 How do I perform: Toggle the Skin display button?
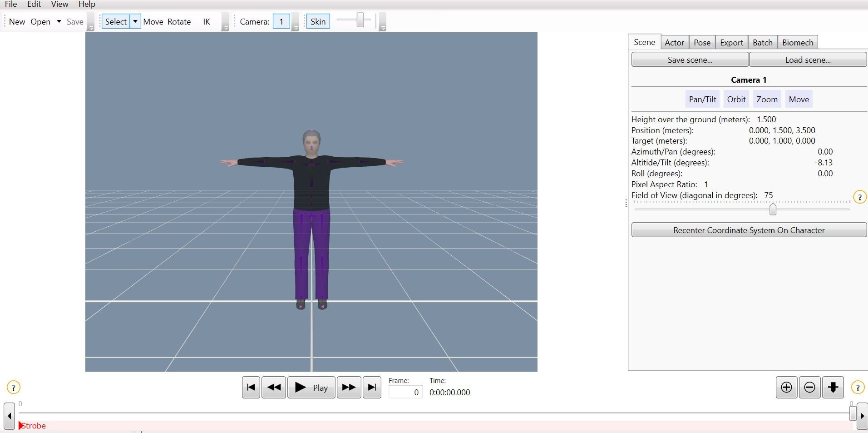pyautogui.click(x=318, y=22)
